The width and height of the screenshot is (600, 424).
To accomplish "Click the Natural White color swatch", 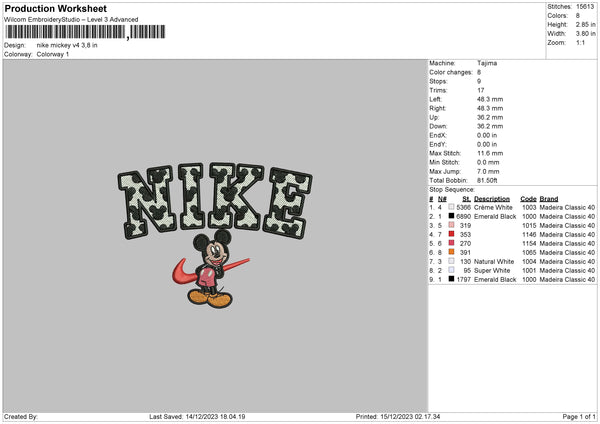I will click(x=452, y=261).
